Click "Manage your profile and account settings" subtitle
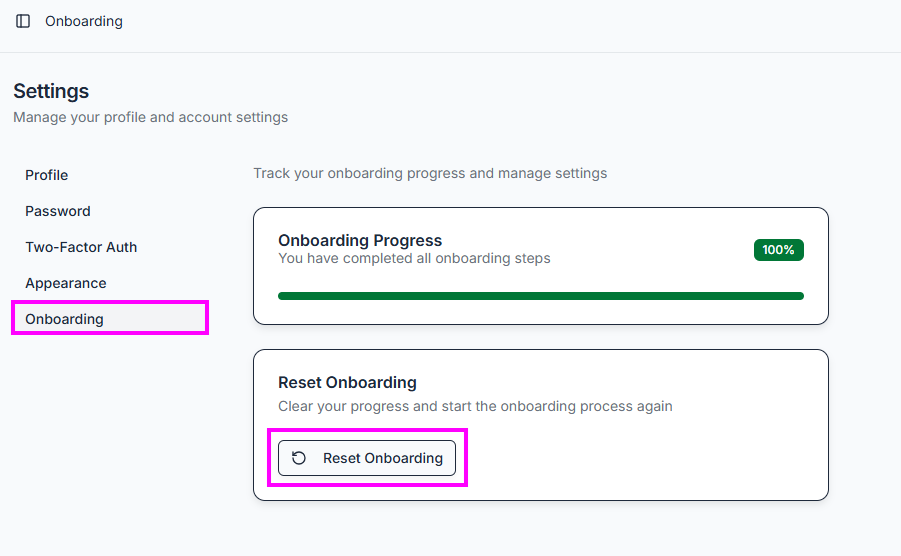This screenshot has height=556, width=901. (150, 117)
